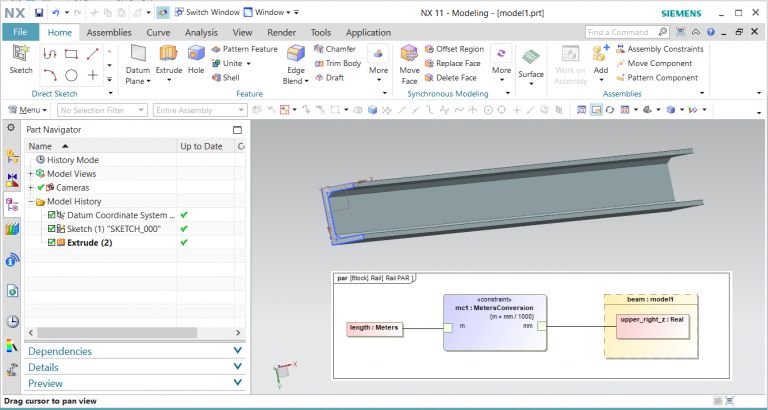Switch to the Assemblies ribbon tab
Viewport: 768px width, 410px height.
(108, 32)
